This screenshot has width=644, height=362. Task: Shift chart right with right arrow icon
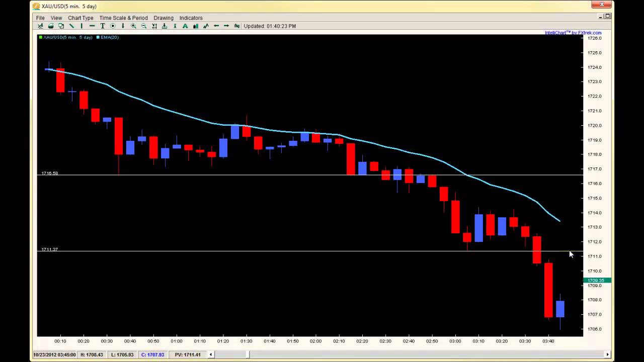[x=226, y=26]
